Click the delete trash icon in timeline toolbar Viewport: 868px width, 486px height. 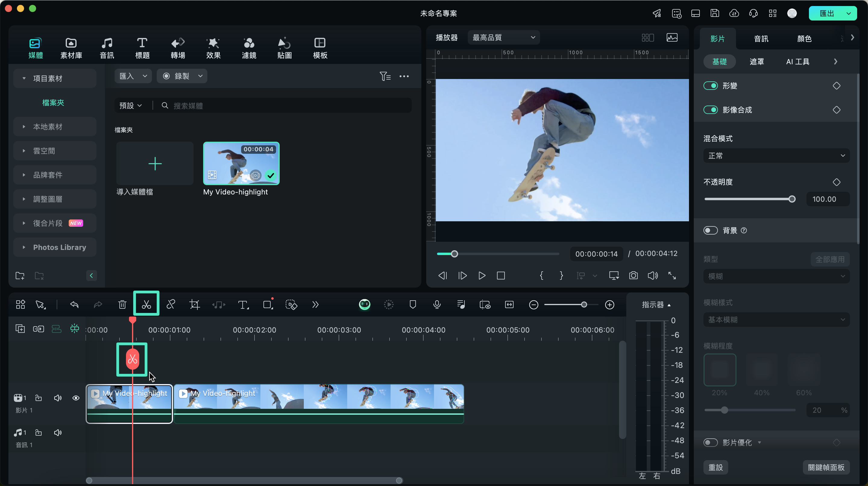pyautogui.click(x=122, y=305)
